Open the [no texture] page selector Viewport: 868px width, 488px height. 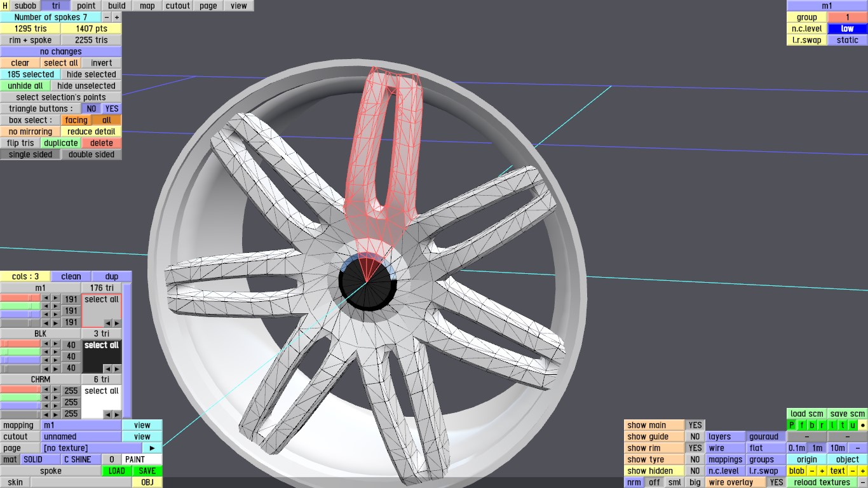(x=92, y=448)
